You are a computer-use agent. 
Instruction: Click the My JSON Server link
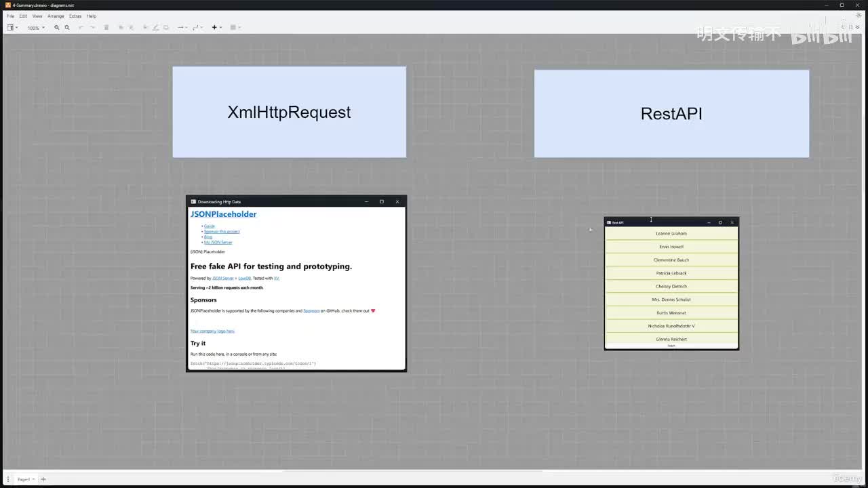218,242
